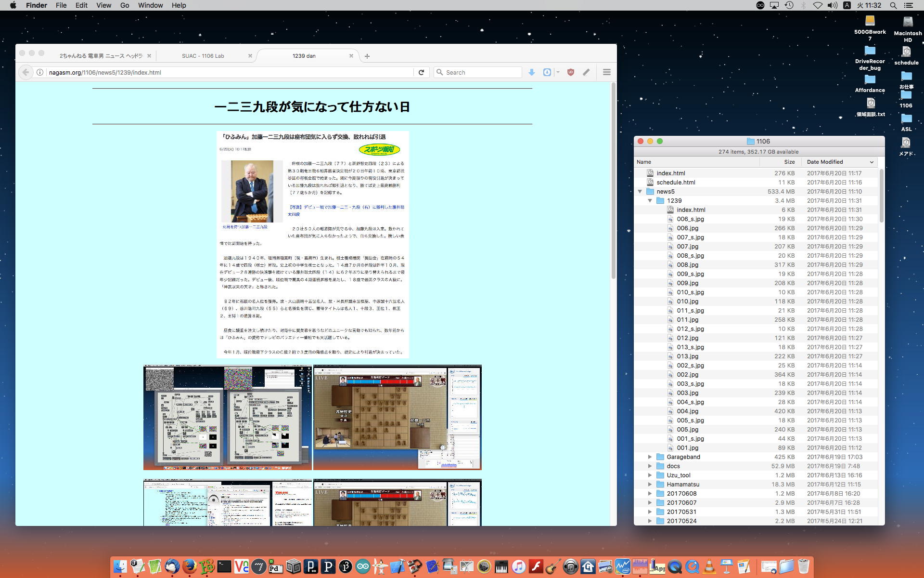Viewport: 924px width, 578px height.
Task: Select the 006.jpg file in Finder
Action: (x=687, y=228)
